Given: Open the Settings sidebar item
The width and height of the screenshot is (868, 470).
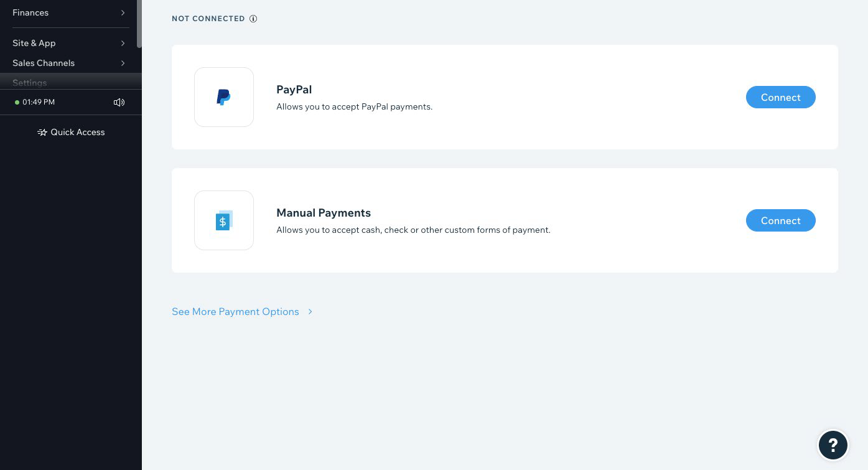Looking at the screenshot, I should (30, 83).
